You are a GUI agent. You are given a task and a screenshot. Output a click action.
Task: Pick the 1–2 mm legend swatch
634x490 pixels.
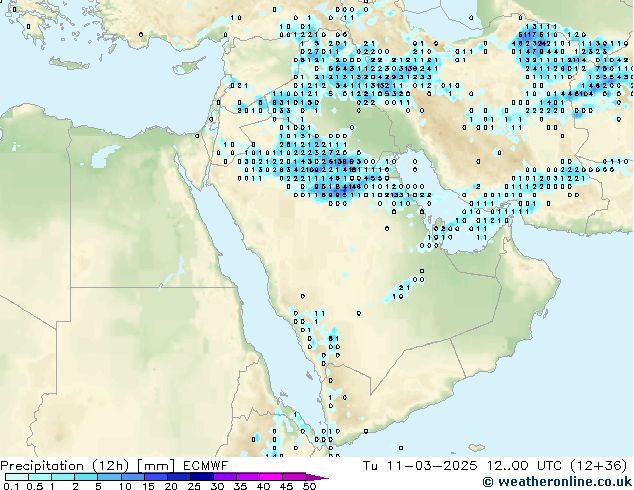pyautogui.click(x=63, y=477)
